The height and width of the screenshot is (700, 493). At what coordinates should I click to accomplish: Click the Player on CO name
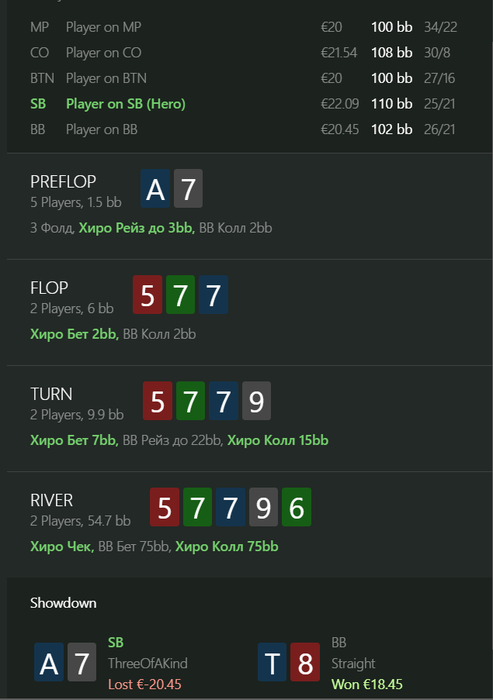104,53
